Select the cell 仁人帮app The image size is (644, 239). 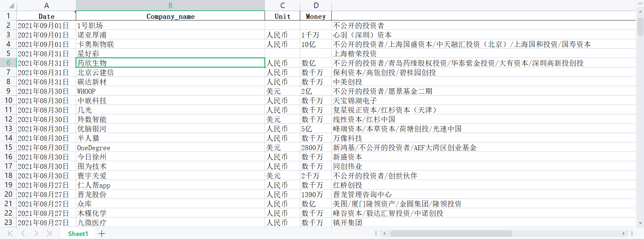(170, 185)
